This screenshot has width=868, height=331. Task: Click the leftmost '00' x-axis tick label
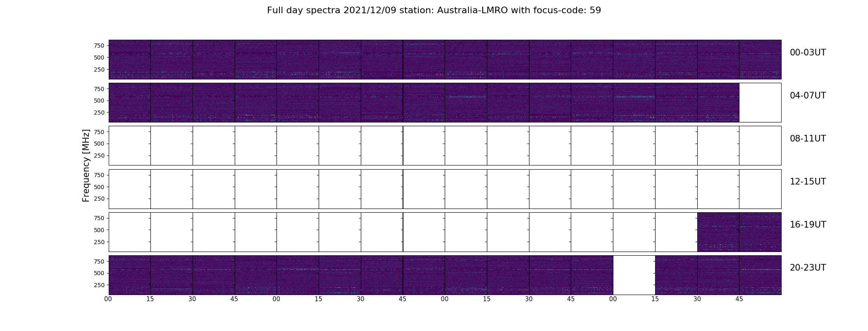pyautogui.click(x=108, y=299)
